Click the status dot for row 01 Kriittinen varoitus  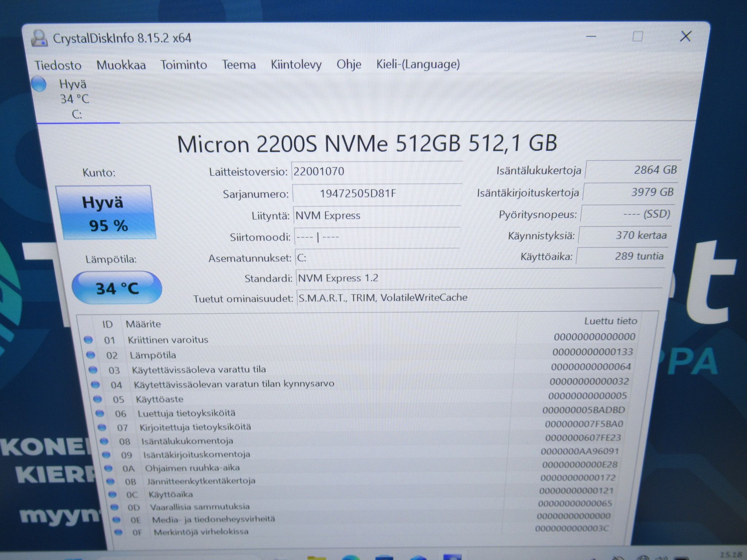point(88,340)
